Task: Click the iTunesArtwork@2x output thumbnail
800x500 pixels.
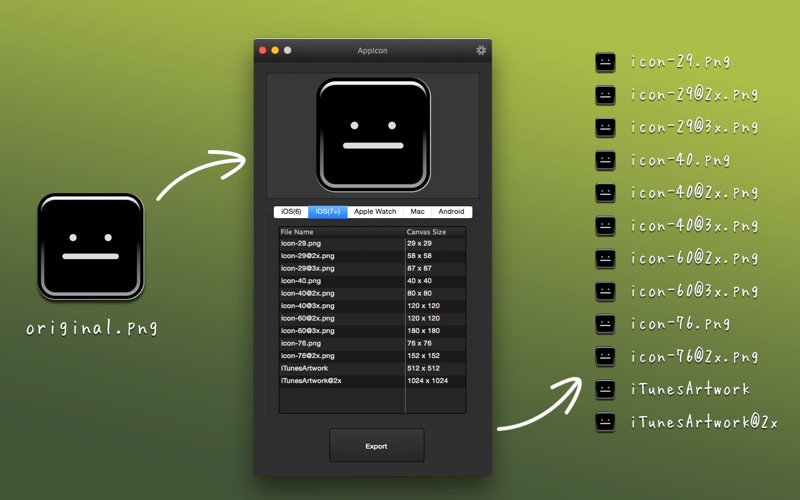Action: click(605, 422)
